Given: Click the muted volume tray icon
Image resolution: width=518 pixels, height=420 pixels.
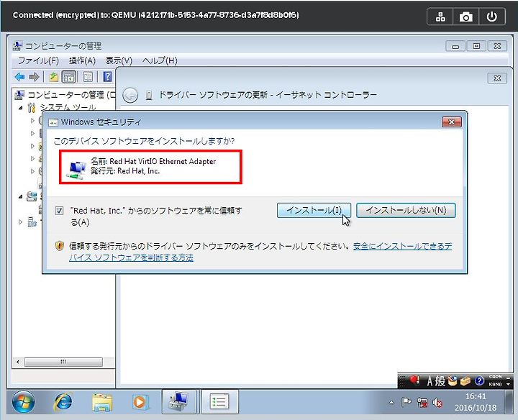Looking at the screenshot, I should coord(437,402).
